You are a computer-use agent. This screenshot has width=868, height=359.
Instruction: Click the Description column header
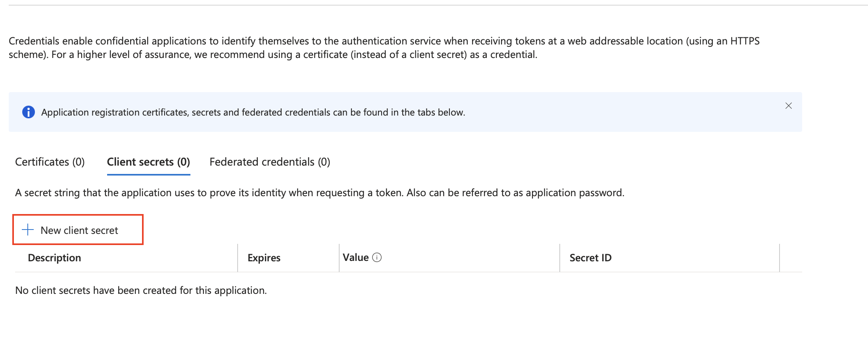tap(54, 258)
